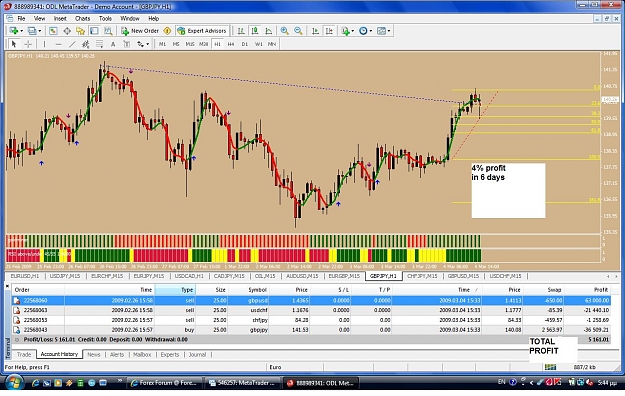This screenshot has height=396, width=625.
Task: Select the Crosshair tool
Action: 28,44
